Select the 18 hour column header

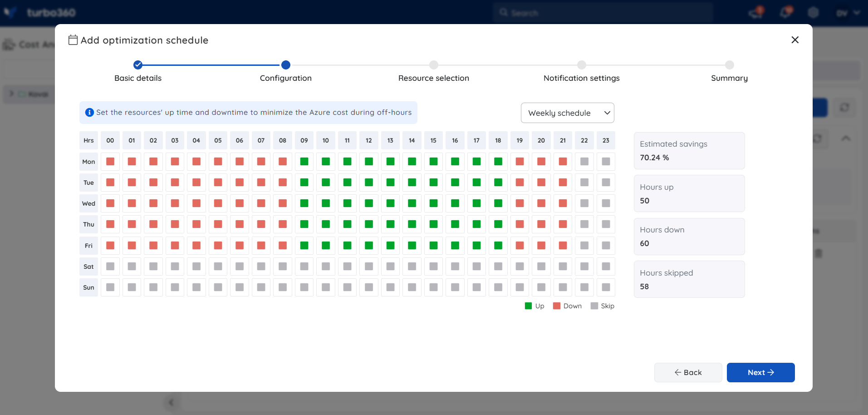coord(498,140)
